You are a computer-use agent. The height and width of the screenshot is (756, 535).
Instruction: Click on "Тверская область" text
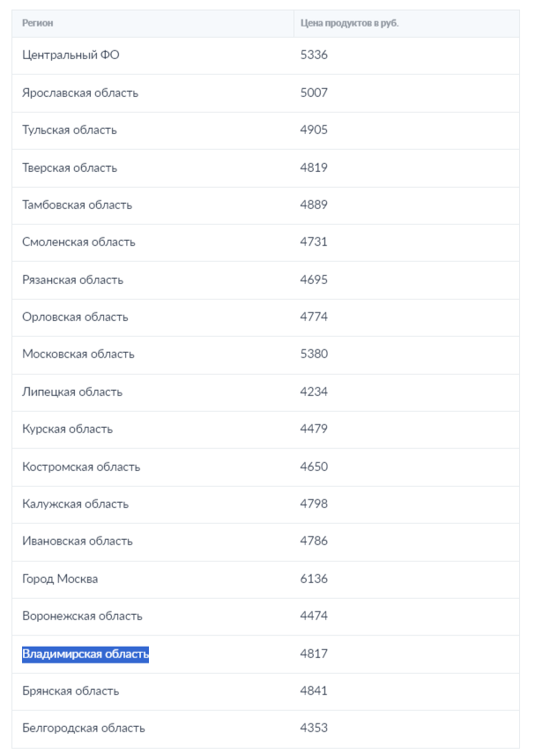coord(70,168)
